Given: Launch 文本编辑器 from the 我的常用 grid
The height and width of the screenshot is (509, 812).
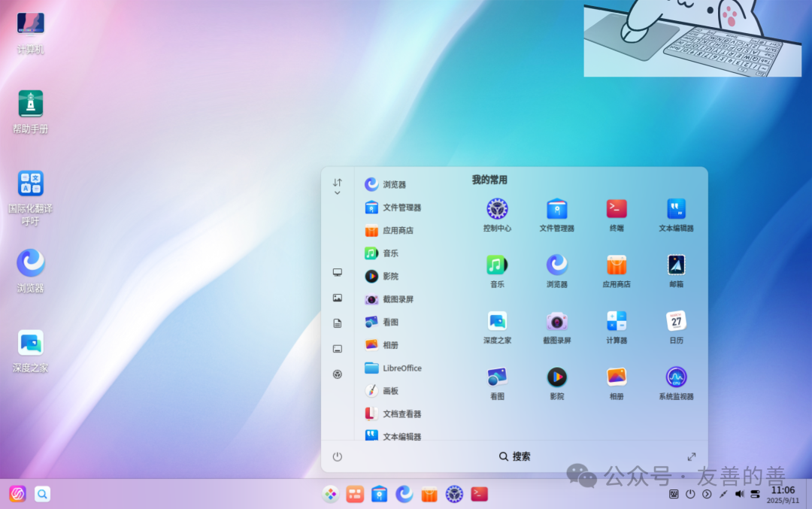Looking at the screenshot, I should pos(676,215).
